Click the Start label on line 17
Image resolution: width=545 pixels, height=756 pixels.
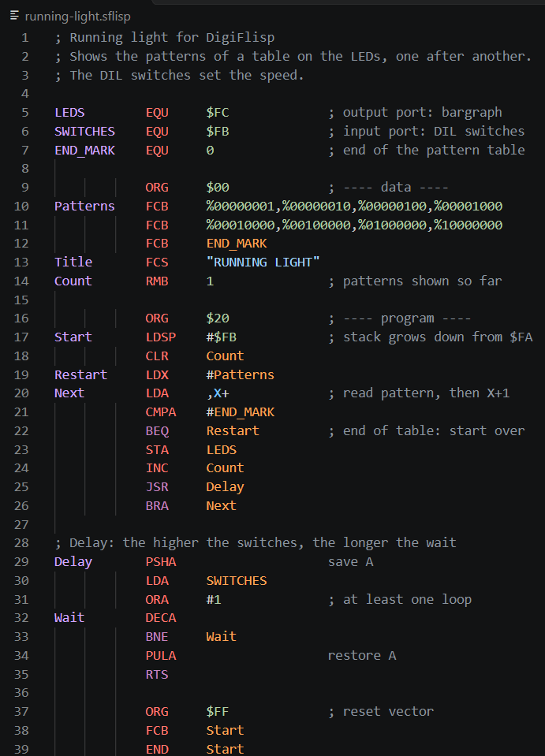click(x=73, y=337)
